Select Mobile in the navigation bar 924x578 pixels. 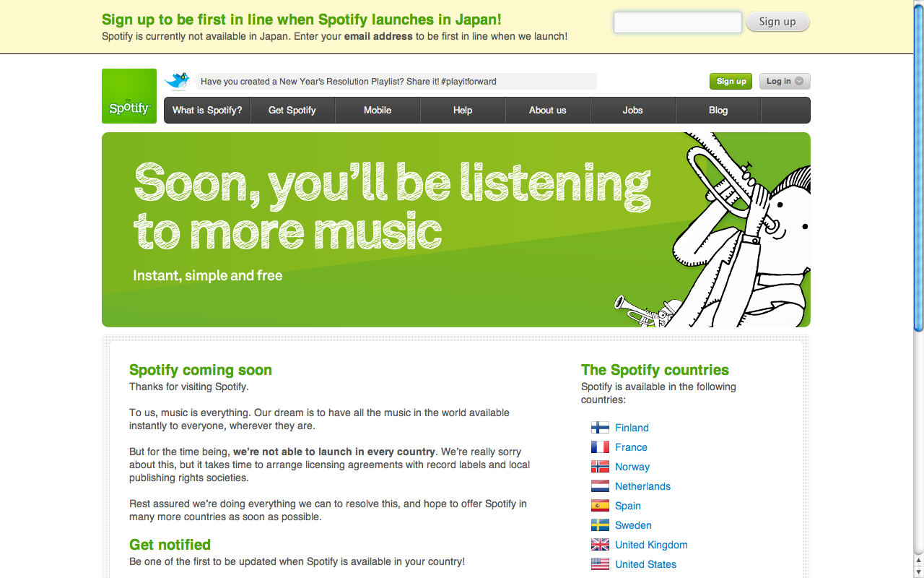click(378, 111)
